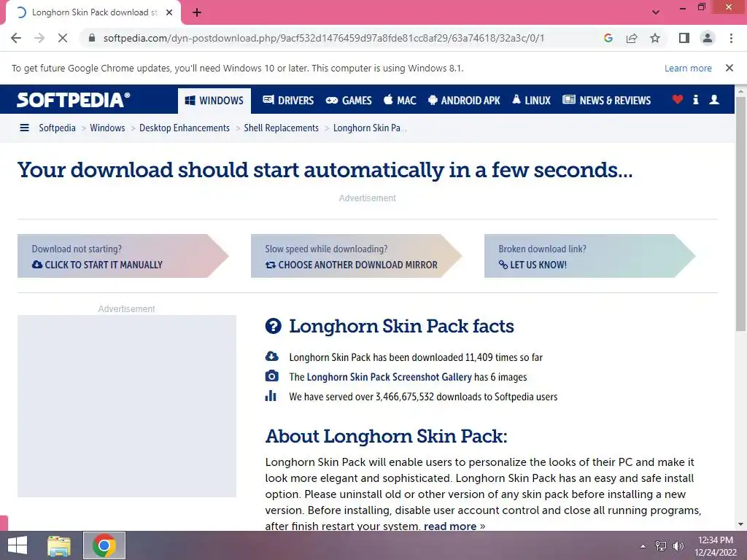Viewport: 747px width, 560px height.
Task: Click the address bar URL field
Action: pos(343,38)
